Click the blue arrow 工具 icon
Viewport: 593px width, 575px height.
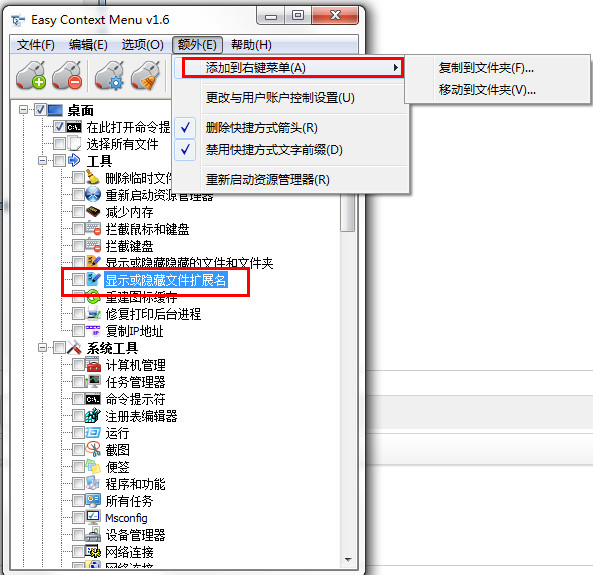tap(74, 160)
